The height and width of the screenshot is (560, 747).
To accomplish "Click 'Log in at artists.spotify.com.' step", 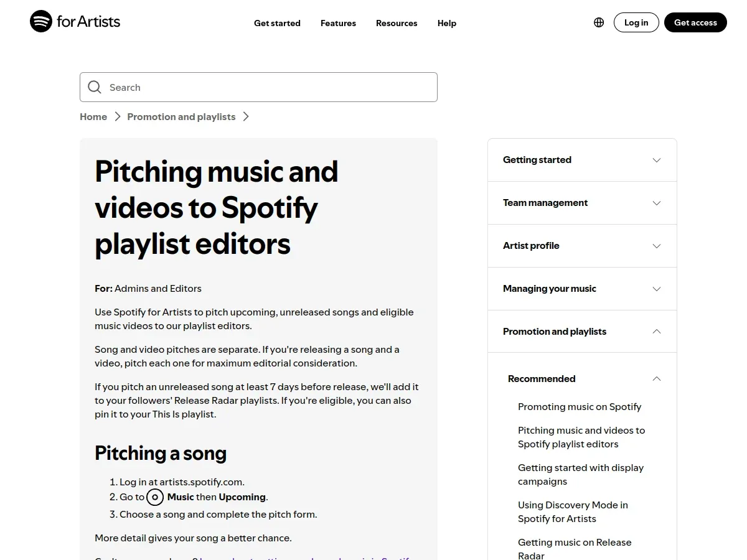I will (x=182, y=482).
